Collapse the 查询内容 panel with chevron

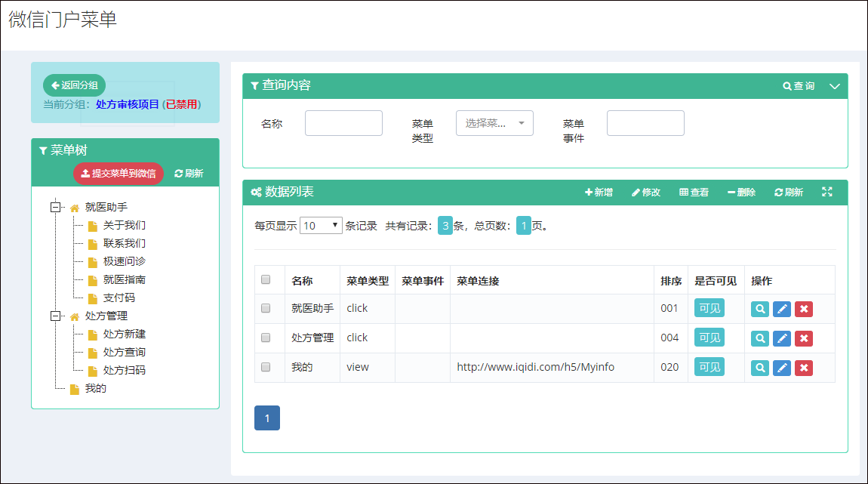[x=835, y=86]
